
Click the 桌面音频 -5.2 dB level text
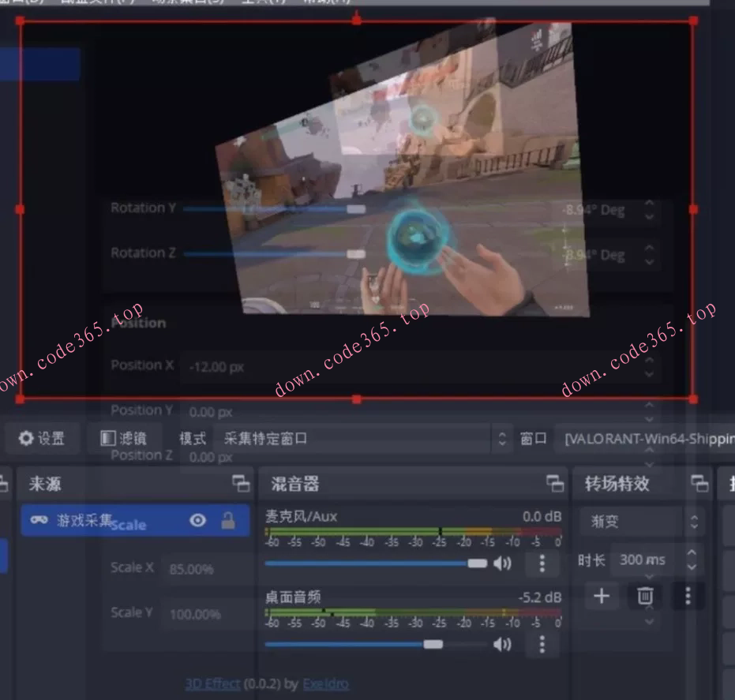point(539,597)
